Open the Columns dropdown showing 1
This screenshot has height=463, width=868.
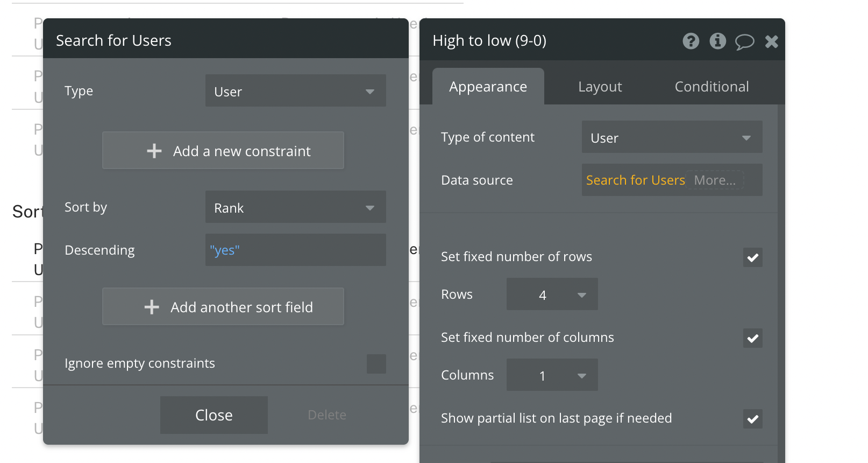coord(552,375)
